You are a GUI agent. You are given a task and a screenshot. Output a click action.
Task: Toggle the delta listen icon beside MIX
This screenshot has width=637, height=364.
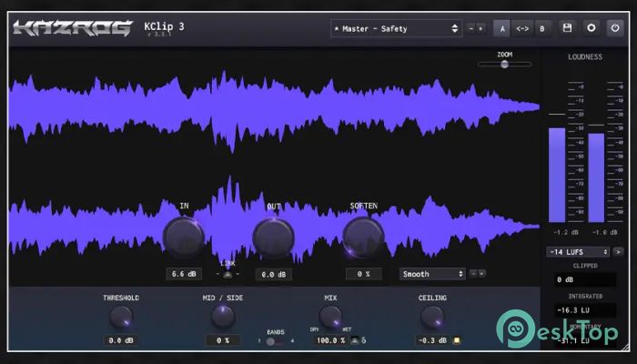coord(364,340)
